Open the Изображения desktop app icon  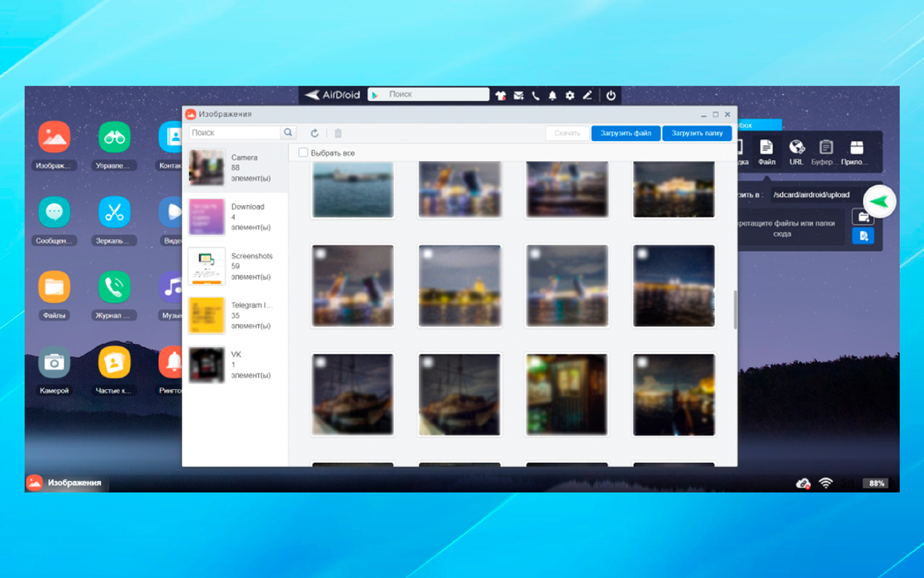[54, 137]
